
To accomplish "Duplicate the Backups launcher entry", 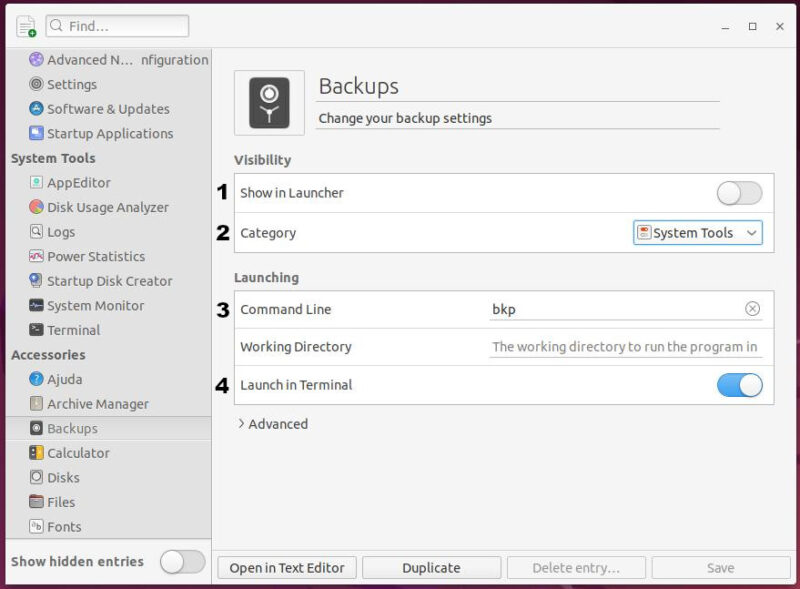I will (x=431, y=567).
